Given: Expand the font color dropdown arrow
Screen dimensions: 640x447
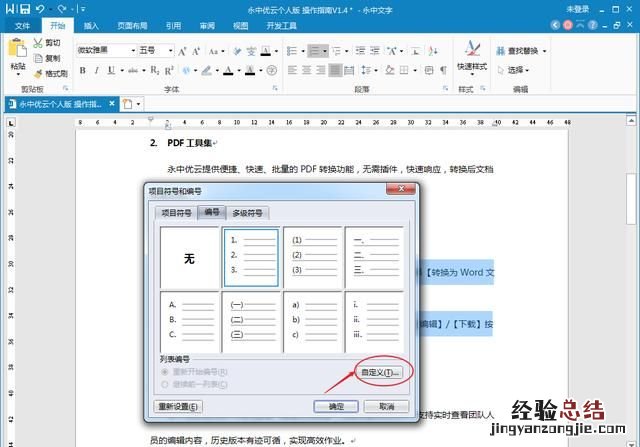Looking at the screenshot, I should pyautogui.click(x=239, y=71).
